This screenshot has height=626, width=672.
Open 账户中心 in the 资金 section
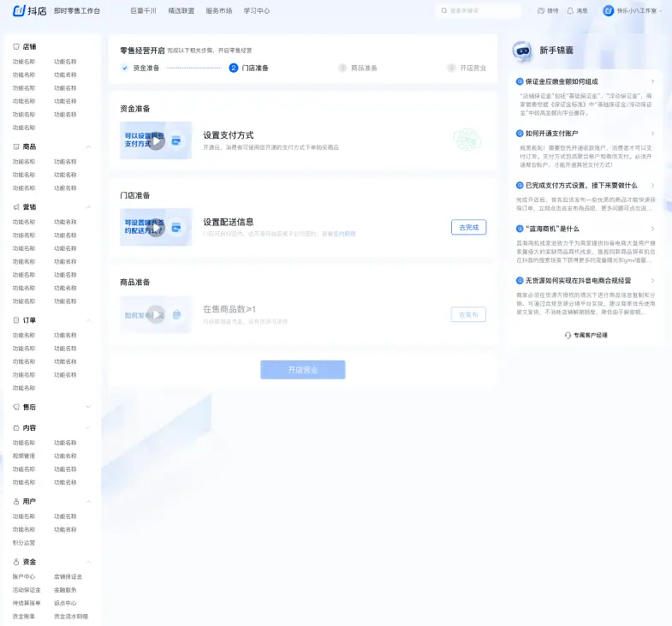[24, 576]
